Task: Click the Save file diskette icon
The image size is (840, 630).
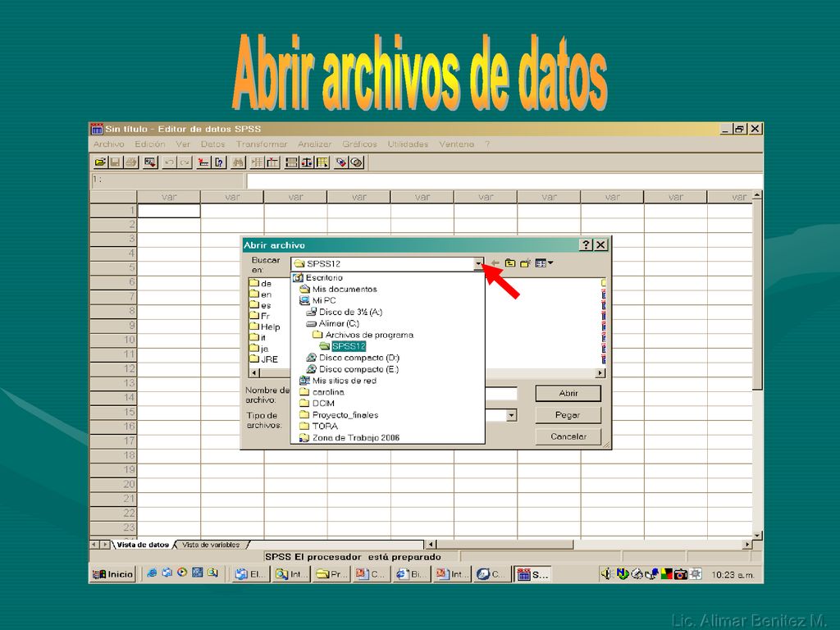Action: (x=115, y=162)
